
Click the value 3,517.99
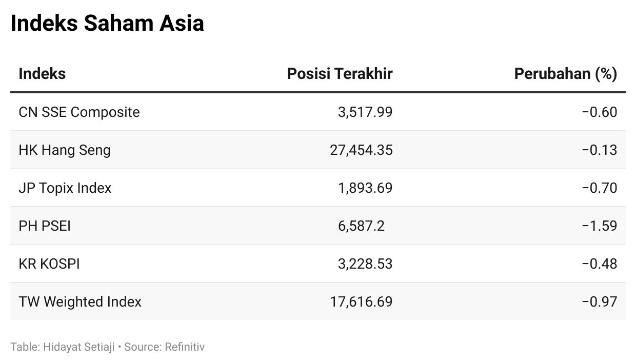(x=365, y=112)
